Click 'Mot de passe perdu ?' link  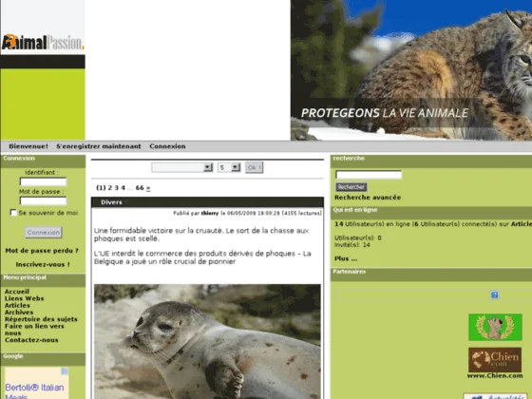[x=42, y=251]
